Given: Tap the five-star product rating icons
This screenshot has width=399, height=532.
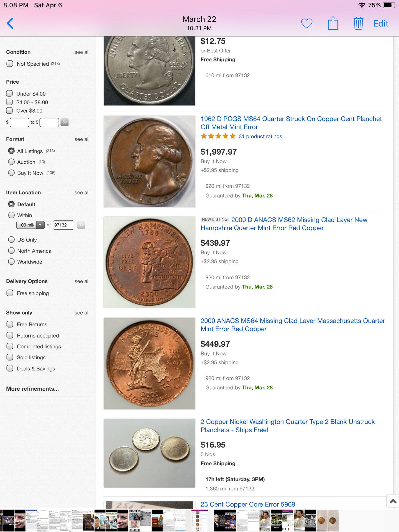Looking at the screenshot, I should [218, 136].
